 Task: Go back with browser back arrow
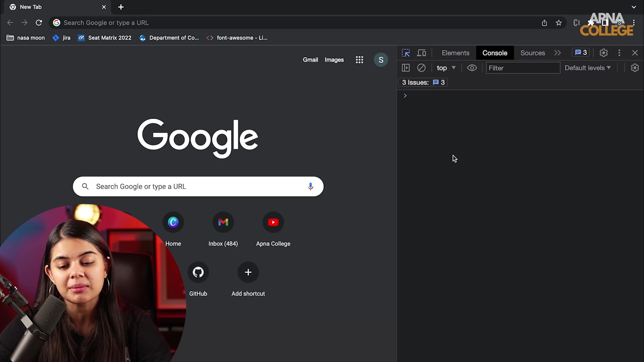click(x=10, y=23)
